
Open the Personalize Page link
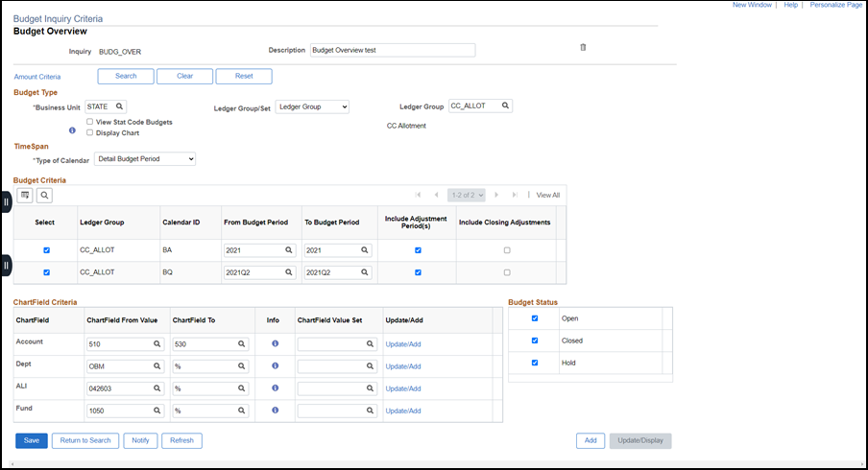click(836, 5)
